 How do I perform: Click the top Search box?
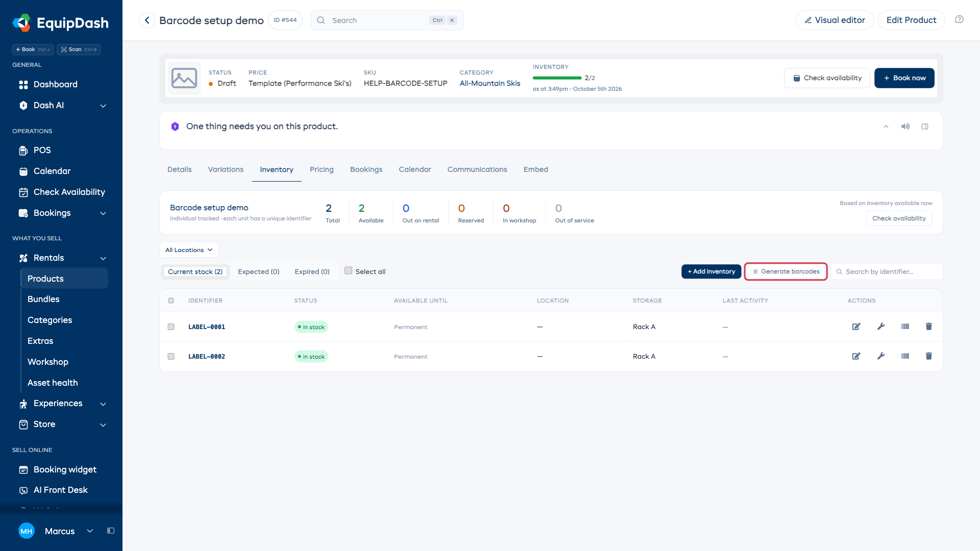pos(387,20)
